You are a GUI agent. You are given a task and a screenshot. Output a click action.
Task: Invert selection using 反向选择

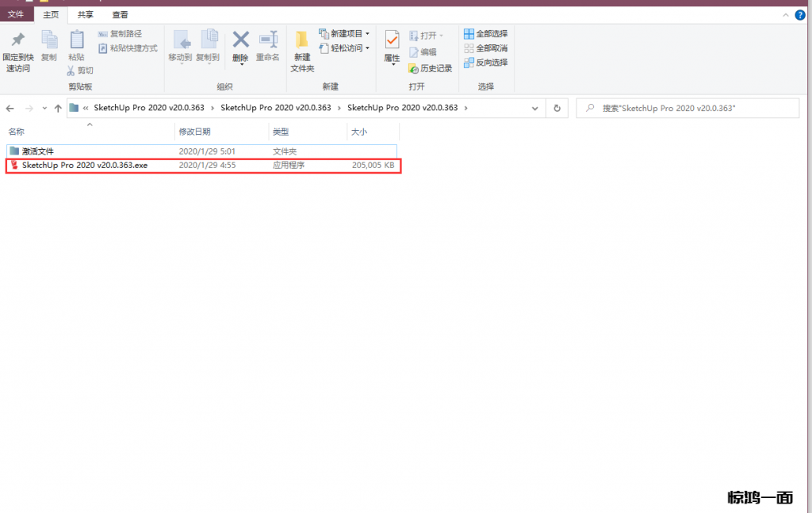click(485, 63)
